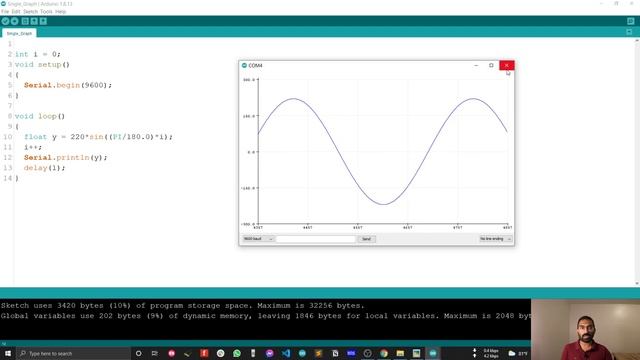
Task: Click the 'Global variables use 202 bytes' console line
Action: tap(265, 316)
